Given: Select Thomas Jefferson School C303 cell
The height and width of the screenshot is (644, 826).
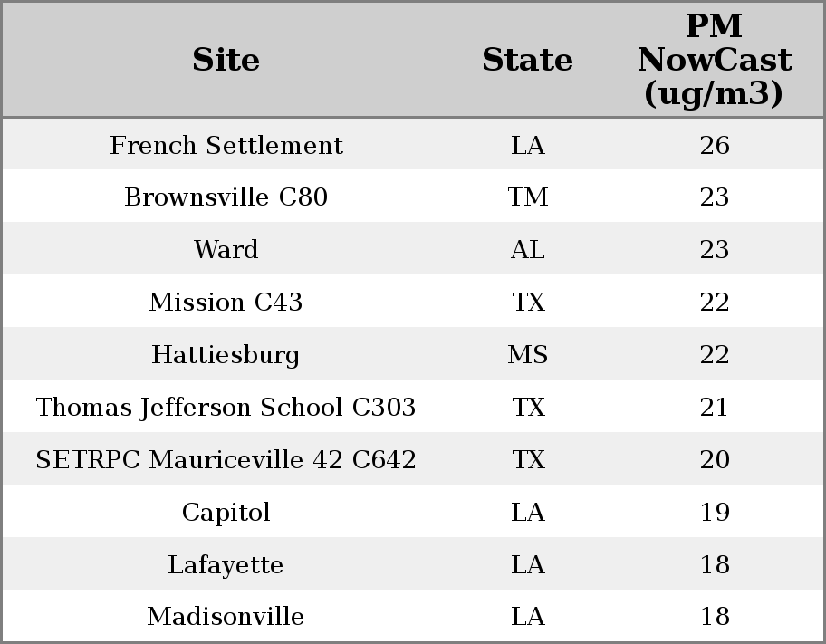Looking at the screenshot, I should coord(226,408).
